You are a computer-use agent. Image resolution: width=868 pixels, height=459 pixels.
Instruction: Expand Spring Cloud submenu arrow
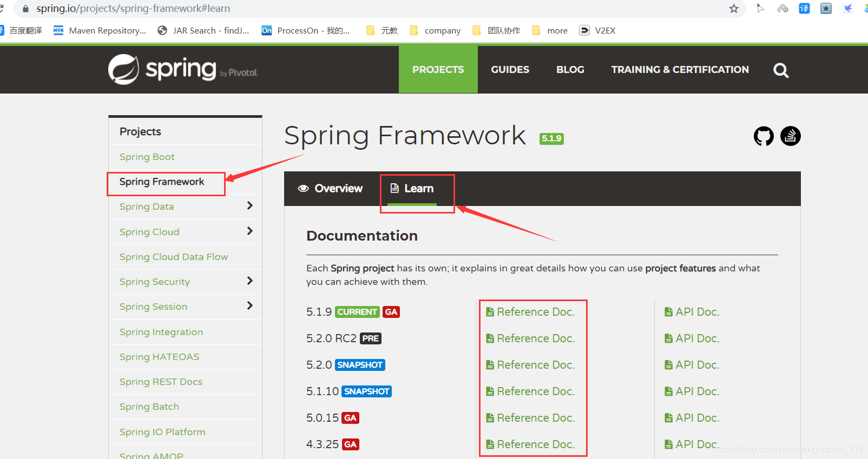[249, 231]
